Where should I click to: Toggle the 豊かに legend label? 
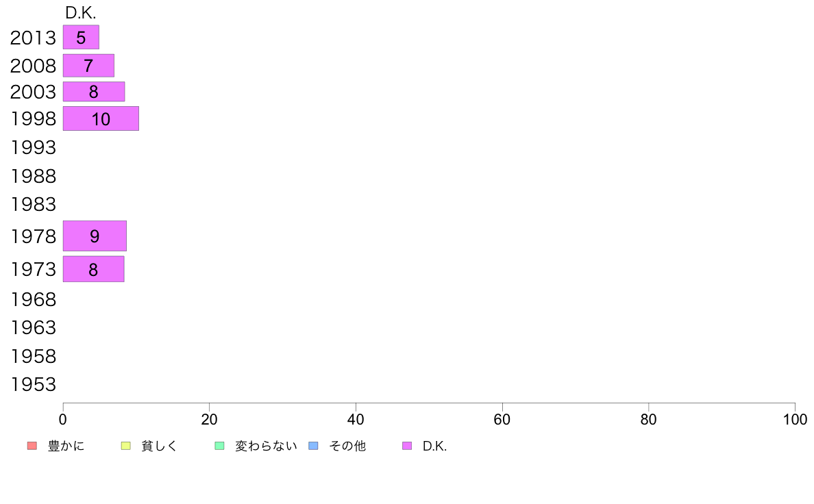(66, 446)
